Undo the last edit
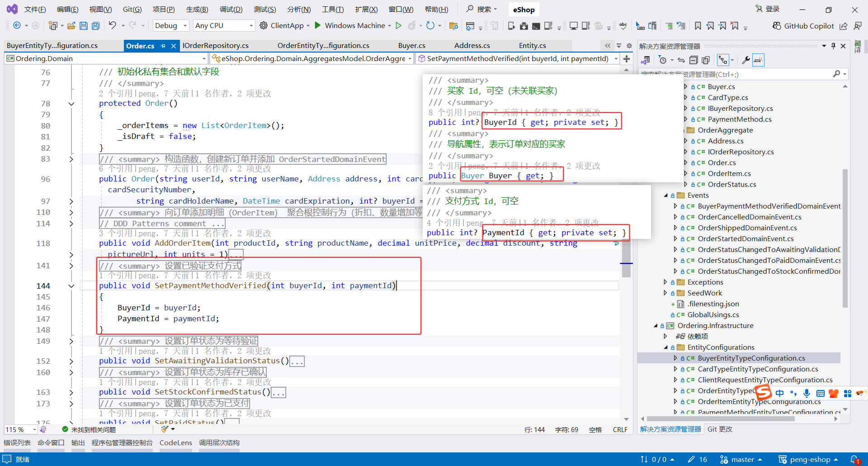Screen dimensions: 868x466 pos(112,26)
